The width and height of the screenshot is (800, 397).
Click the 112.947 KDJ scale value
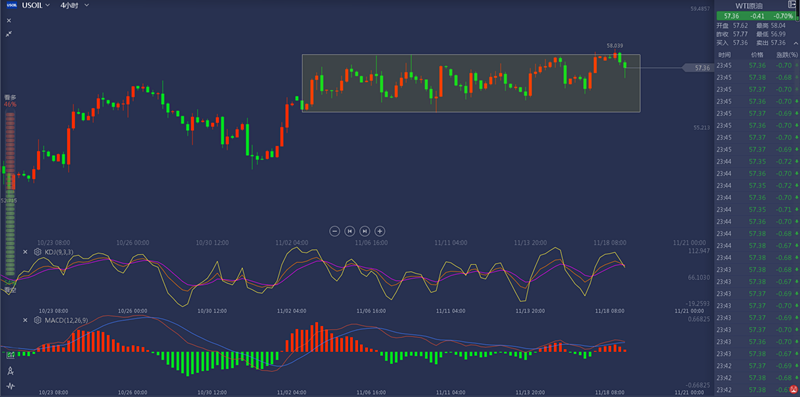point(699,251)
